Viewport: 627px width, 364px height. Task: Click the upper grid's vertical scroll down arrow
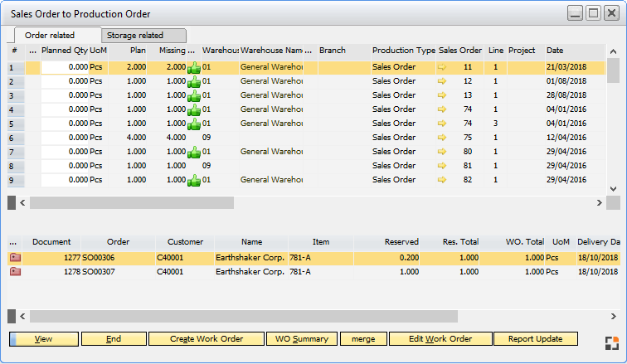(x=614, y=188)
